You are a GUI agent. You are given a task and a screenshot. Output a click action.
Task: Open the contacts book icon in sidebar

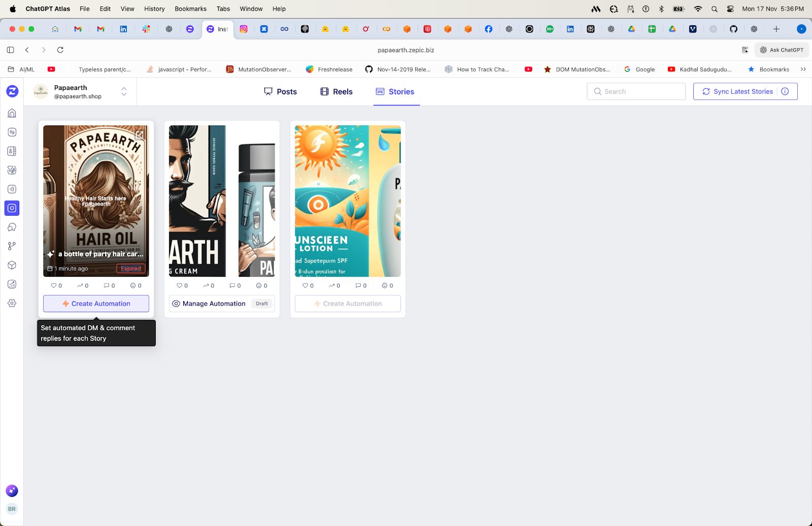pyautogui.click(x=12, y=151)
